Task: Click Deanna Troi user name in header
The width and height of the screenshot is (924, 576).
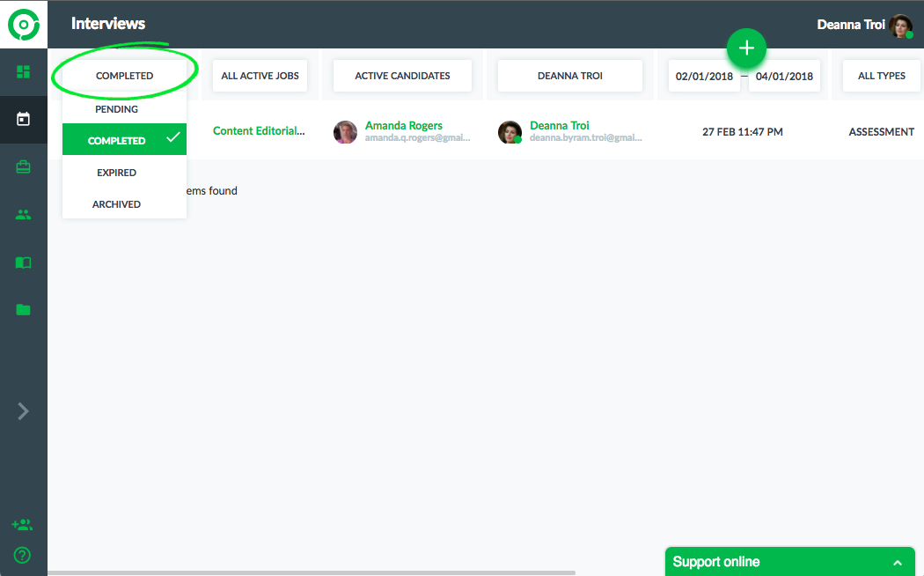Action: pos(850,25)
